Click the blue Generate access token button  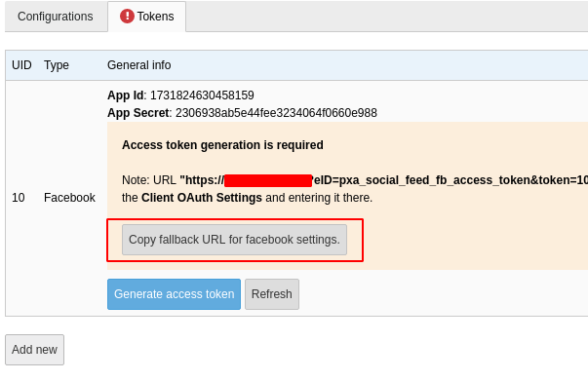pyautogui.click(x=174, y=294)
